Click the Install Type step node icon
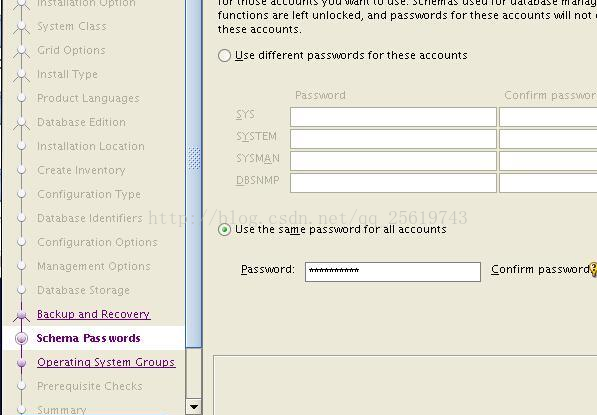597x415 pixels. (x=22, y=75)
